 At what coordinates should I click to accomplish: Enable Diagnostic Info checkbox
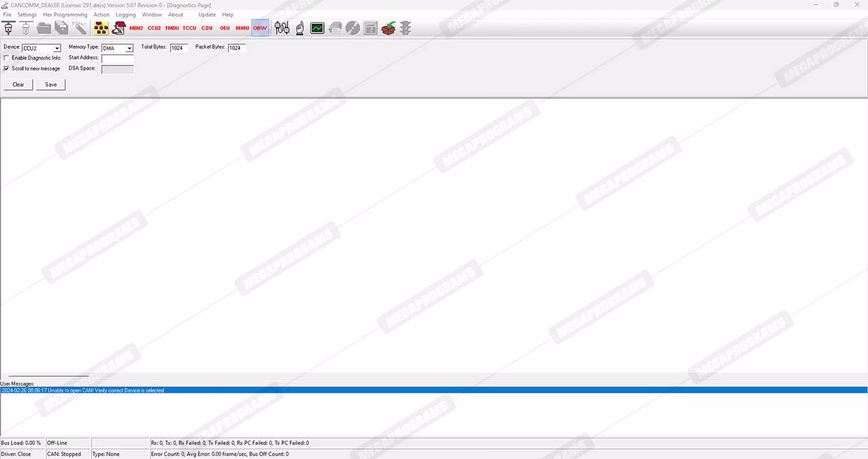[6, 58]
